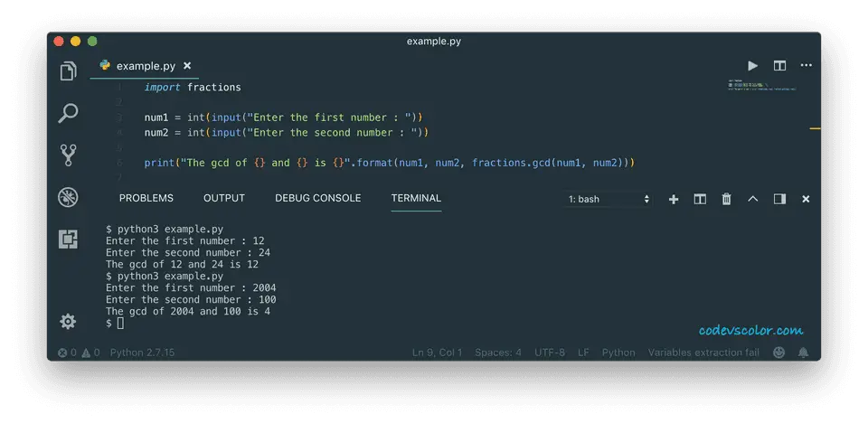The width and height of the screenshot is (868, 423).
Task: Close the example.py editor tab
Action: pos(187,66)
